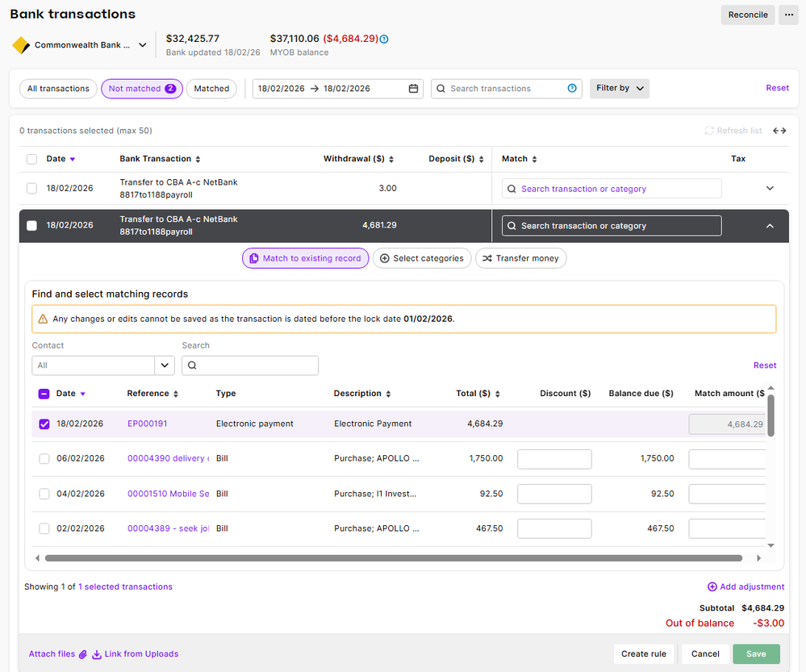Click Link from Uploads download icon
The width and height of the screenshot is (806, 672).
(x=97, y=654)
